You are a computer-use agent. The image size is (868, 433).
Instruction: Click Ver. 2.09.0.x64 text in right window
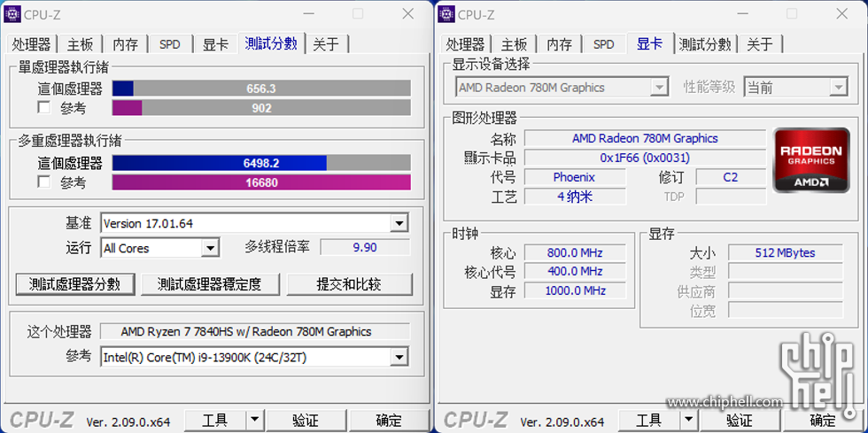click(562, 421)
